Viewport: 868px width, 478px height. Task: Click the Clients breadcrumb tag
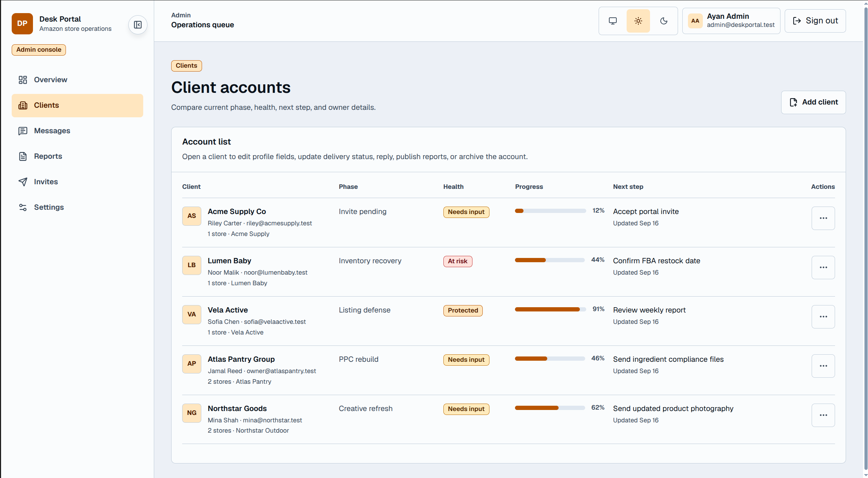(x=186, y=66)
